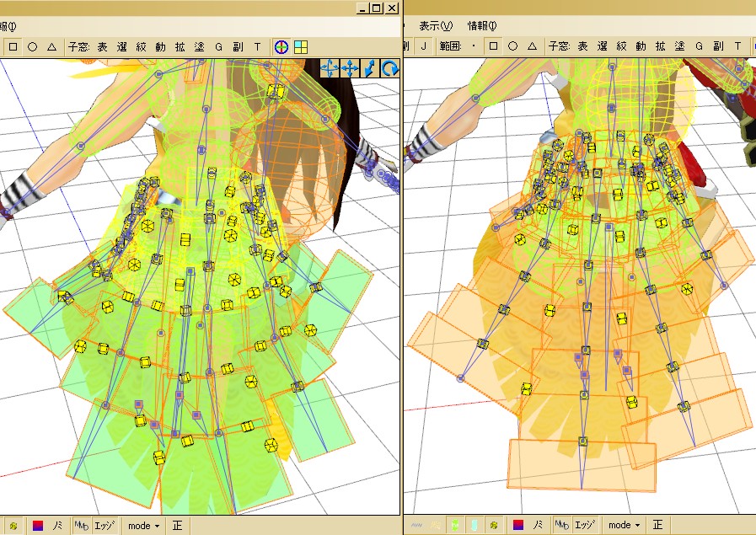Click 正 button in right status bar
Screen dimensions: 756x535
tap(657, 524)
